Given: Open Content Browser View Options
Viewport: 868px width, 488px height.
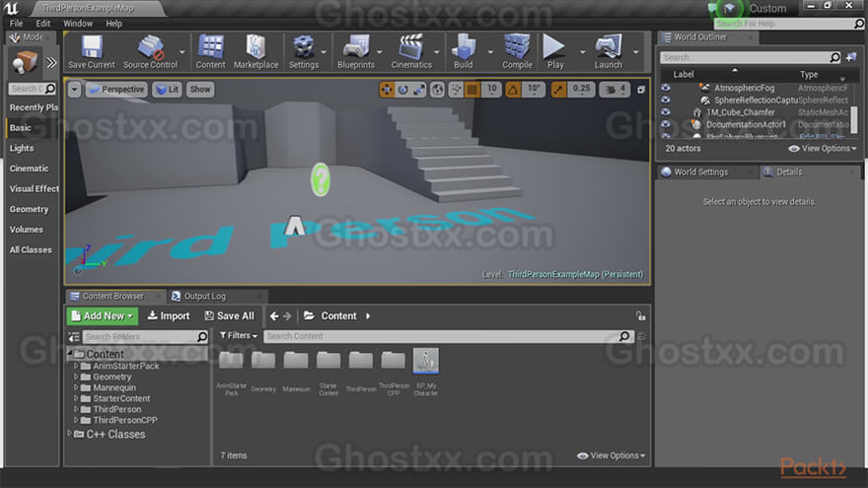Looking at the screenshot, I should [612, 455].
